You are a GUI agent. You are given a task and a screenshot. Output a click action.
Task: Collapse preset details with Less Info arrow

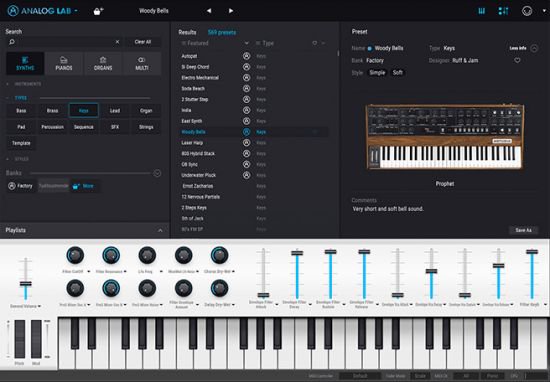(x=534, y=48)
